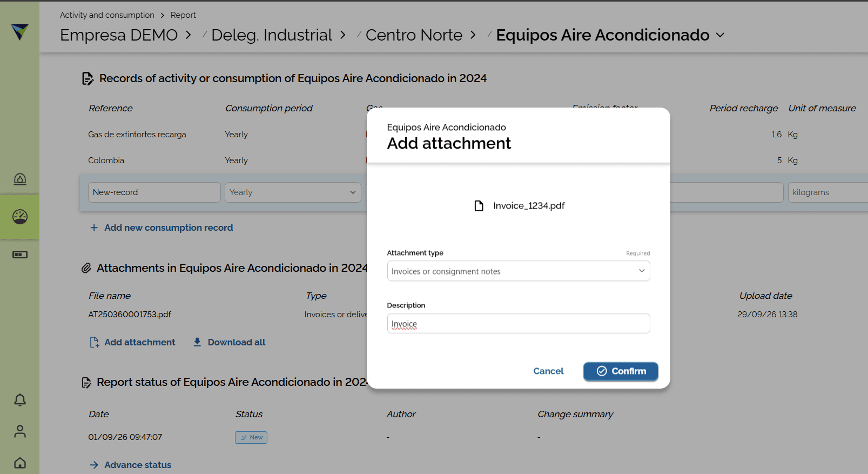Viewport: 868px width, 474px height.
Task: Click the Invoice_1234.pdf file name
Action: (529, 206)
